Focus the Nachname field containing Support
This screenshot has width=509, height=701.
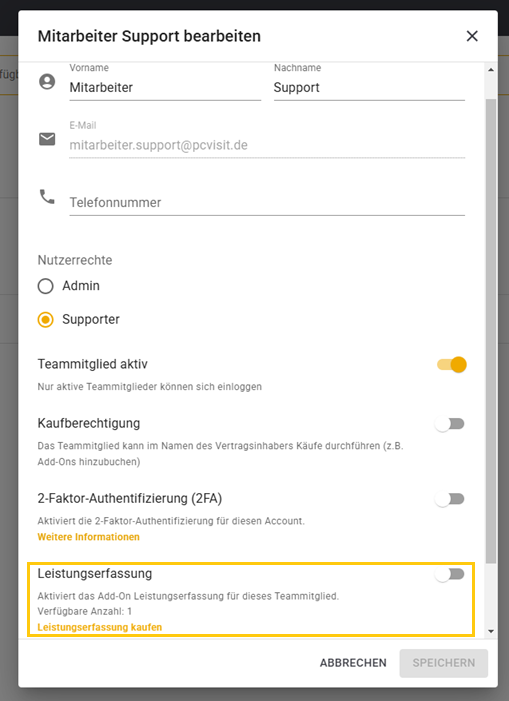369,88
